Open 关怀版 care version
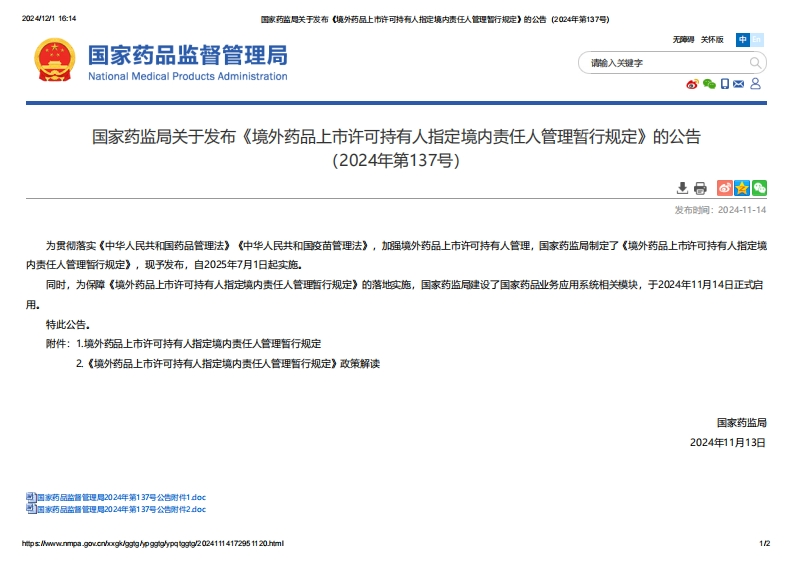The height and width of the screenshot is (561, 793). [711, 40]
